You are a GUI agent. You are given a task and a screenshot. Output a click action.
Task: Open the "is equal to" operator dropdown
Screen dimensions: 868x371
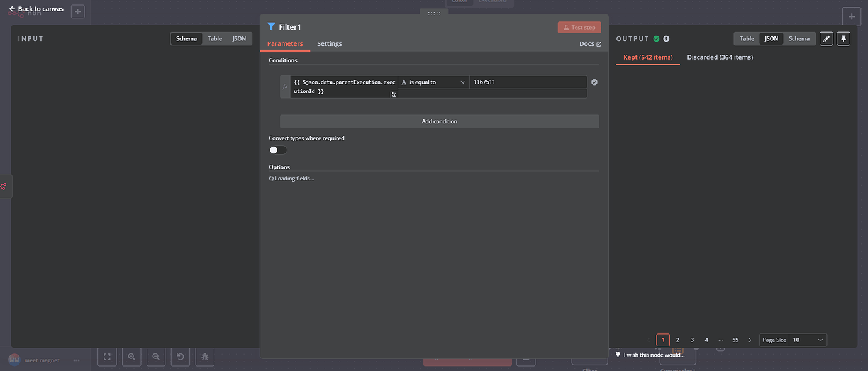(433, 82)
